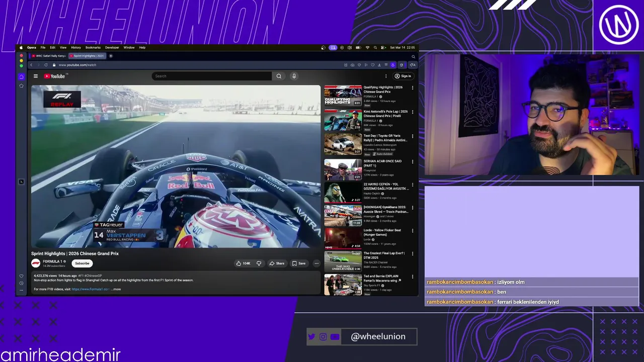The image size is (644, 362).
Task: Open Opera sidebar history clock icon
Action: point(21,283)
